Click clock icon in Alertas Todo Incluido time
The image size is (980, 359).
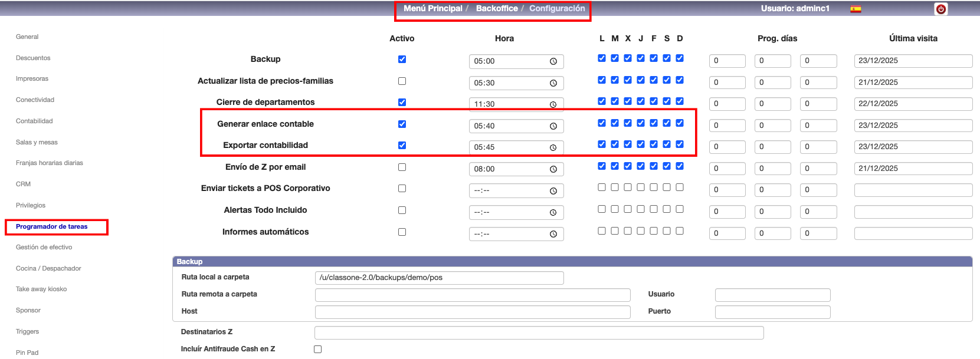pos(553,212)
